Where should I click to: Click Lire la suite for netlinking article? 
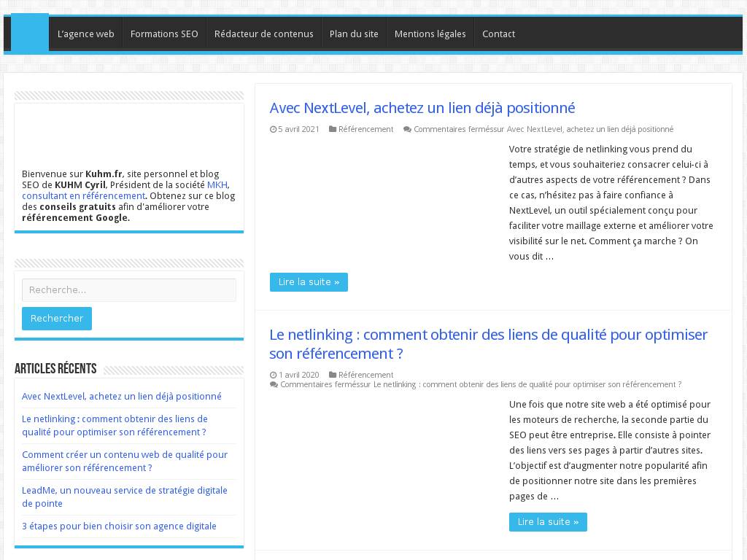(548, 522)
